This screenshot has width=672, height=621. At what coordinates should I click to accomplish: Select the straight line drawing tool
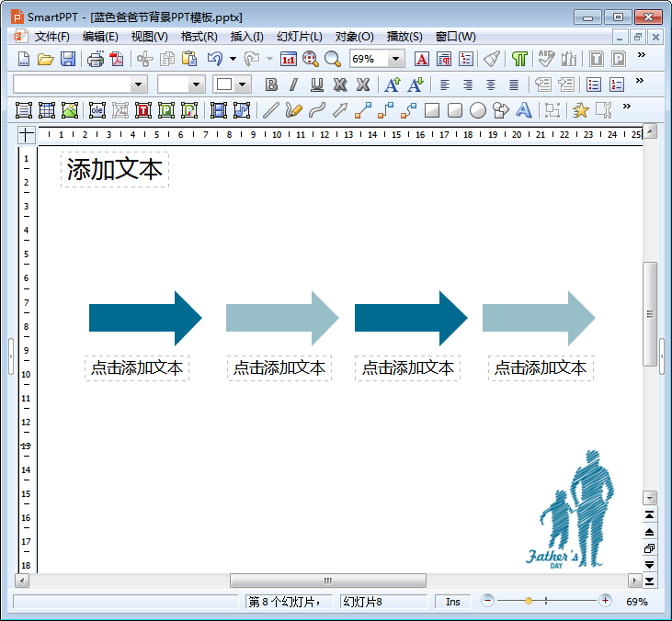pyautogui.click(x=271, y=110)
